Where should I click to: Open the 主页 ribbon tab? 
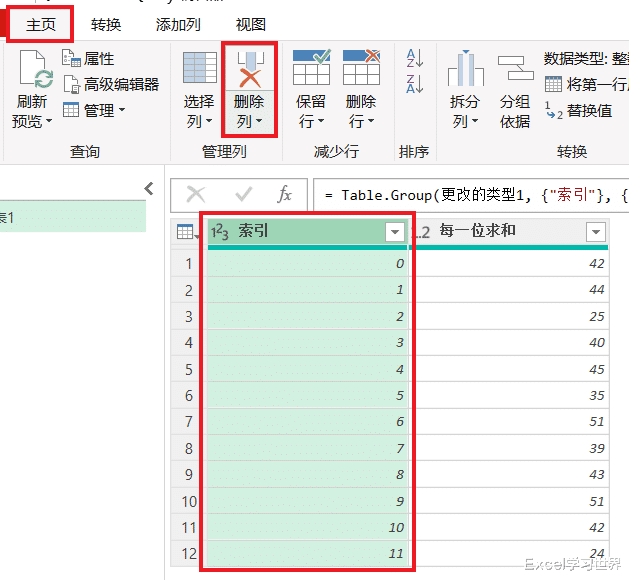[41, 24]
